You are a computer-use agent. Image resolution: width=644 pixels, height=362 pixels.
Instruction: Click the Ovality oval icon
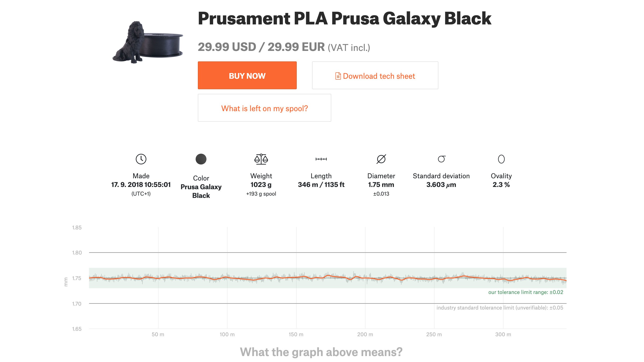click(501, 159)
